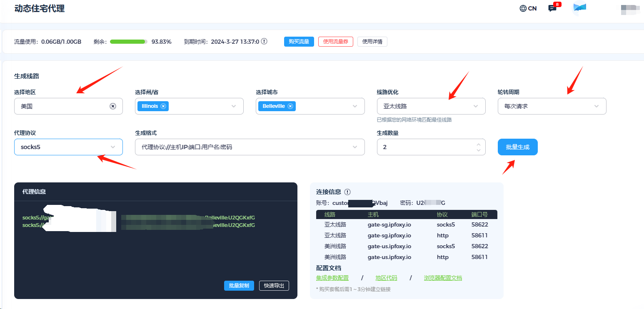Open the 选择州/省 dropdown
The image size is (644, 309).
tap(189, 106)
